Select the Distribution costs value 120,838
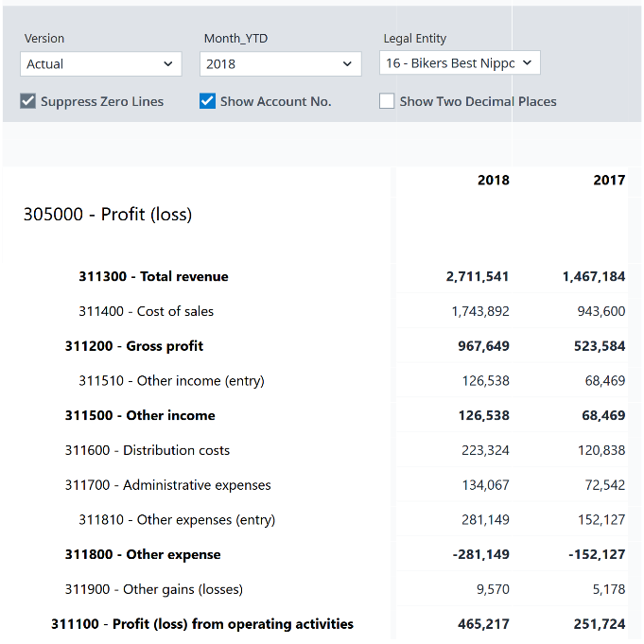Screen dimensions: 644x644 click(x=601, y=450)
